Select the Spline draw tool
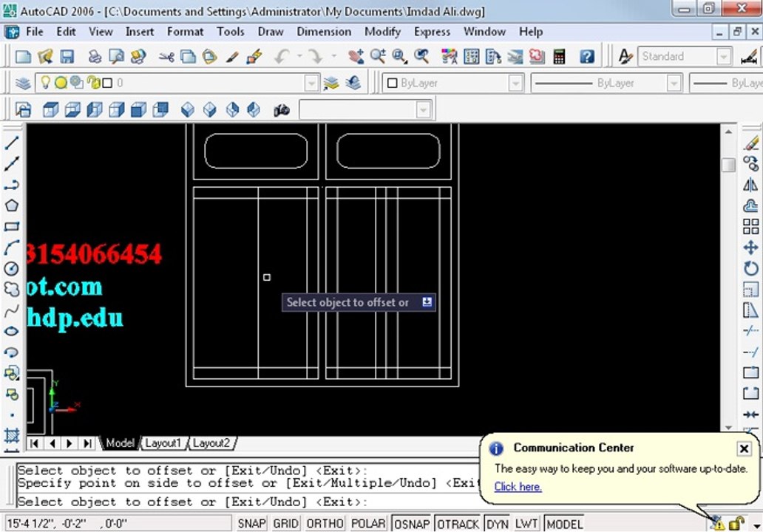The image size is (763, 532). pyautogui.click(x=12, y=310)
